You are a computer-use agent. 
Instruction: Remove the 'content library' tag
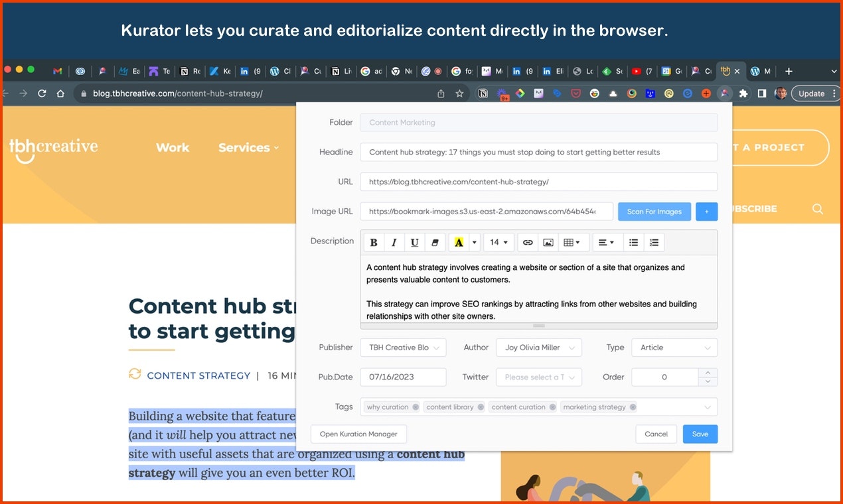click(x=481, y=407)
